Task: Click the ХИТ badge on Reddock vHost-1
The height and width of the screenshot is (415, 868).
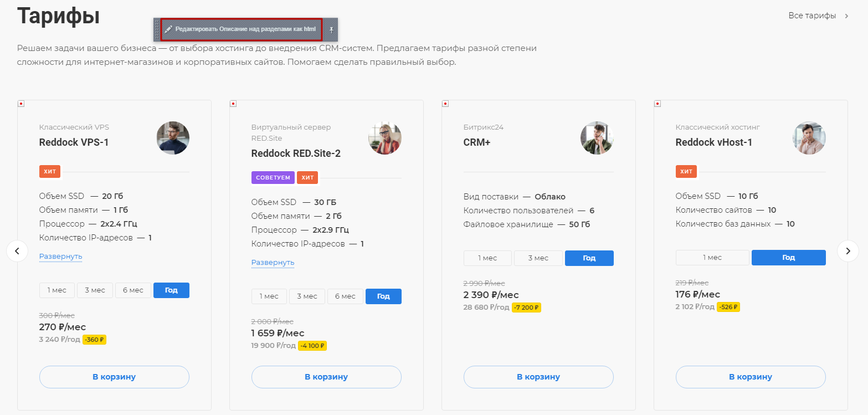Action: pyautogui.click(x=686, y=171)
